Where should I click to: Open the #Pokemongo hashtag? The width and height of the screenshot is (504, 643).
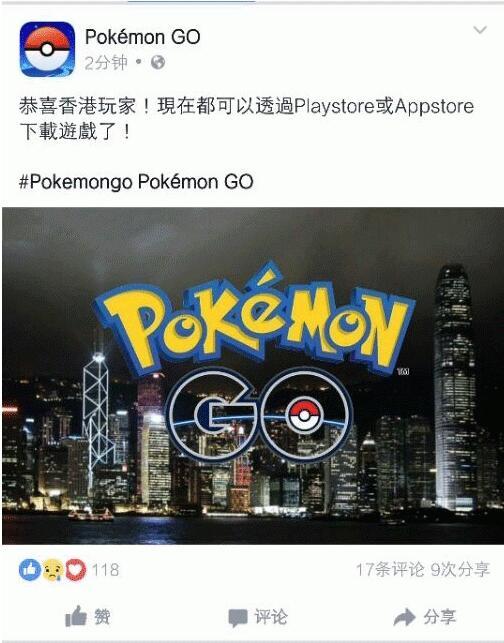[x=76, y=182]
